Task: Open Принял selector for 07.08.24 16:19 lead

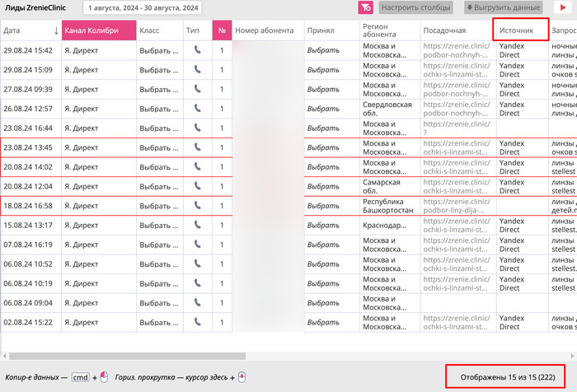Action: 323,245
